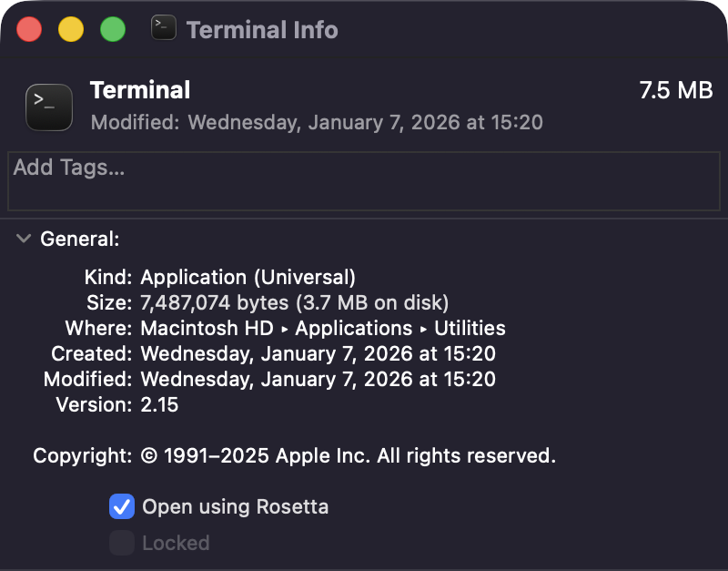The image size is (728, 571).
Task: Collapse the General section chevron
Action: (24, 240)
